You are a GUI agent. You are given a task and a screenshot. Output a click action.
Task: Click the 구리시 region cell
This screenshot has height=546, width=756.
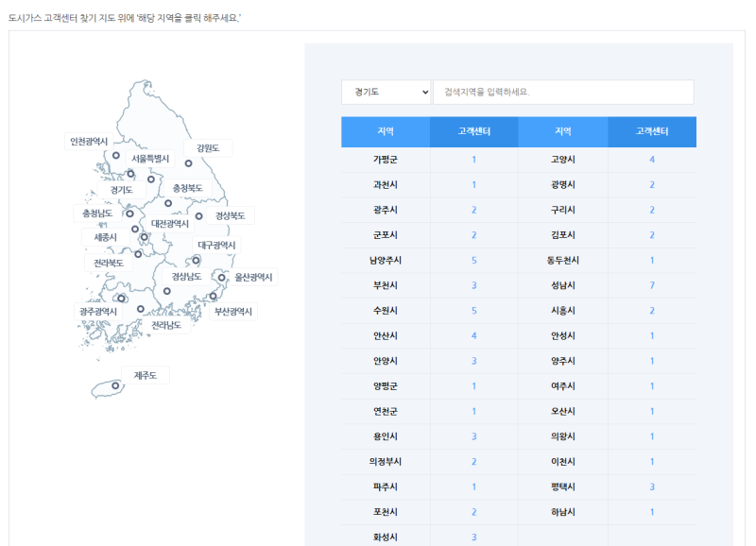(x=563, y=210)
